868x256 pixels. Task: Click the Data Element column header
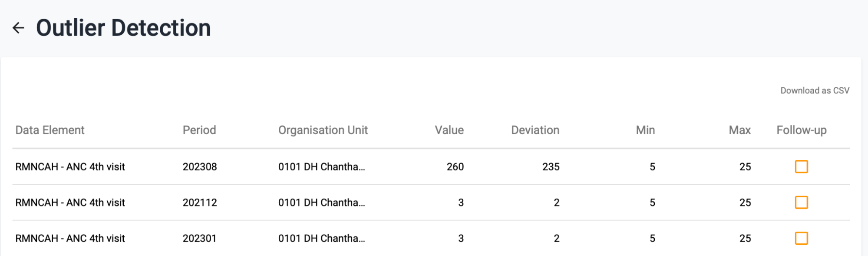(x=50, y=130)
